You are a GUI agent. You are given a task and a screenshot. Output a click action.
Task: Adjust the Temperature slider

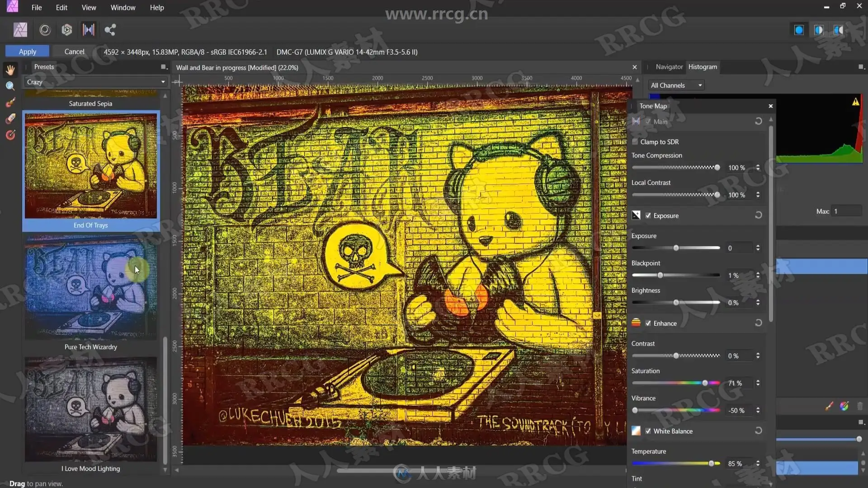click(x=676, y=464)
